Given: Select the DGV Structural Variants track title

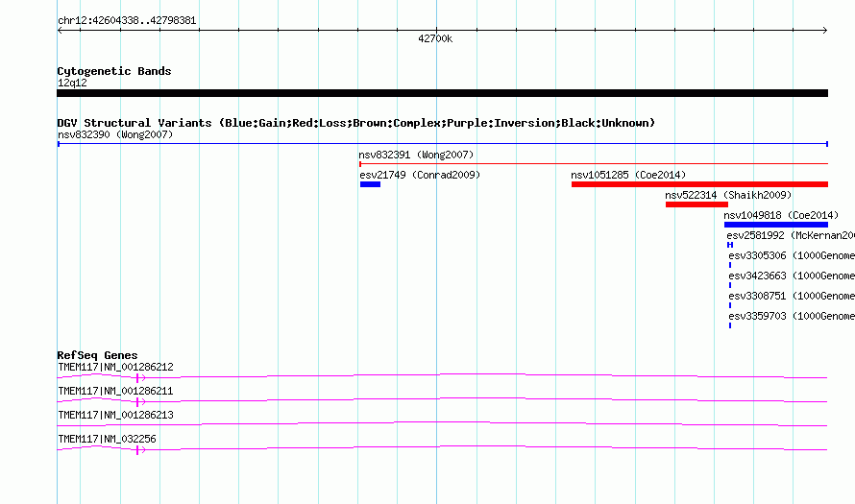Looking at the screenshot, I should click(x=356, y=123).
